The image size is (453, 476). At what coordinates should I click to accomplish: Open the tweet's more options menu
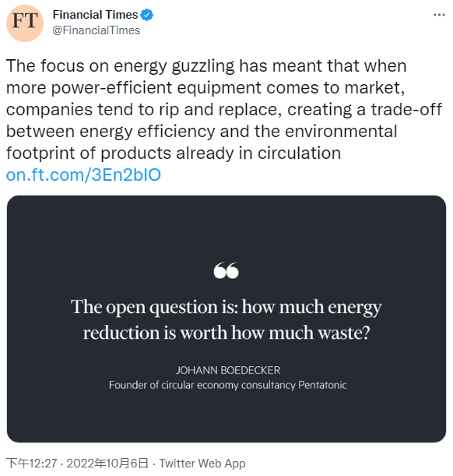tap(439, 15)
